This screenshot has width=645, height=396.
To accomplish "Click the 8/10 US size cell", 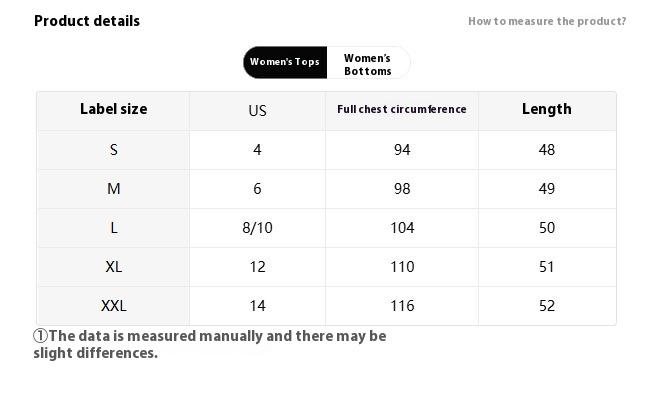I will pos(258,228).
